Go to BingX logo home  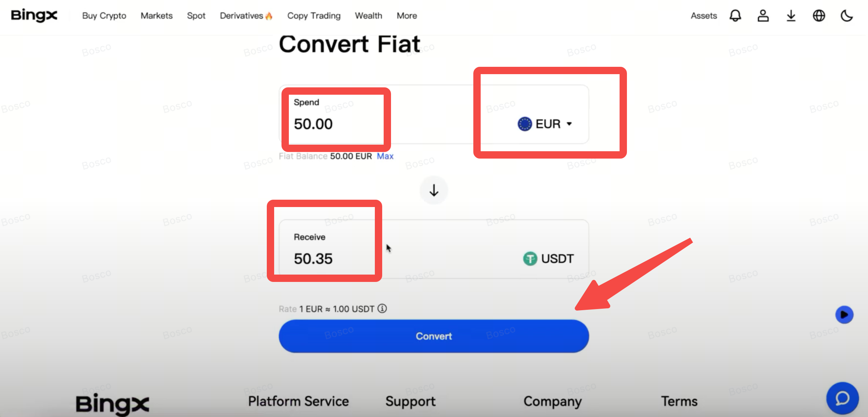[34, 15]
